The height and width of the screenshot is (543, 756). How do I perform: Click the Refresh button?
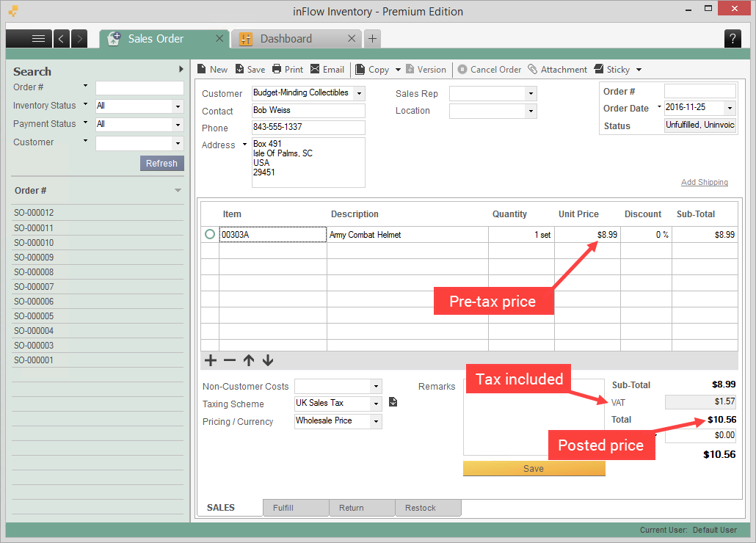click(161, 164)
